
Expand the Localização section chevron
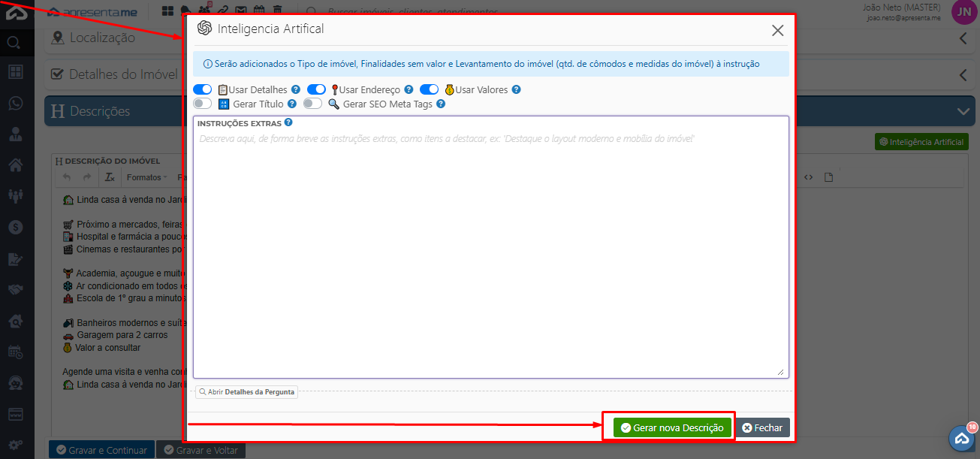(963, 38)
